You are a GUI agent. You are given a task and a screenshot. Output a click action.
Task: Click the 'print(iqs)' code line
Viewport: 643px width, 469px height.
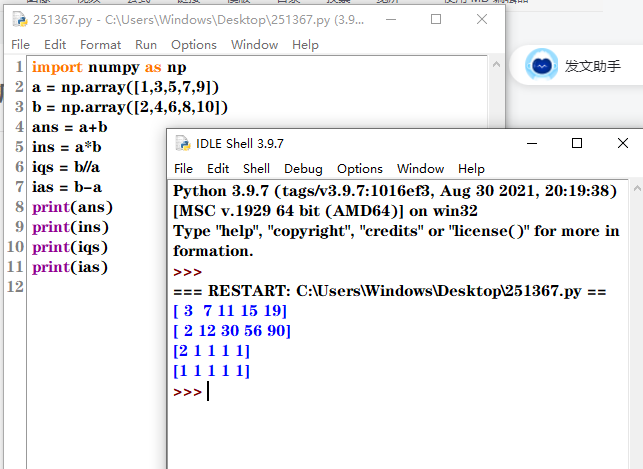(x=70, y=248)
